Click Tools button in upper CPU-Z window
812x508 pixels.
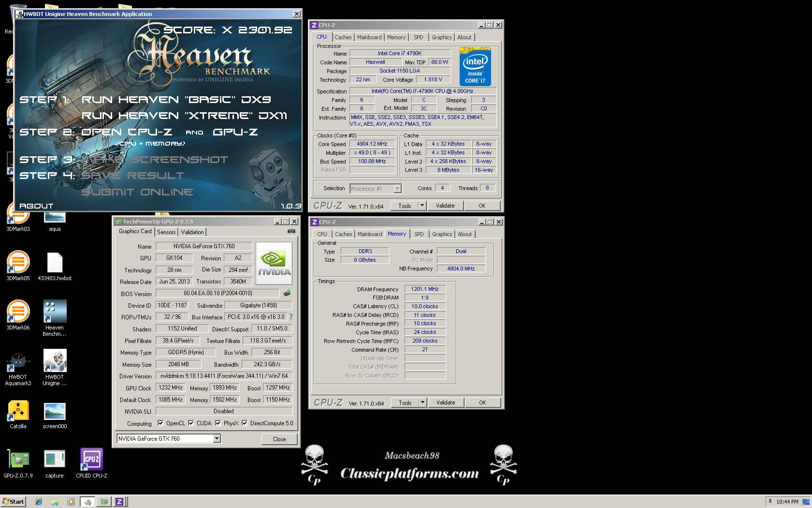tap(405, 206)
